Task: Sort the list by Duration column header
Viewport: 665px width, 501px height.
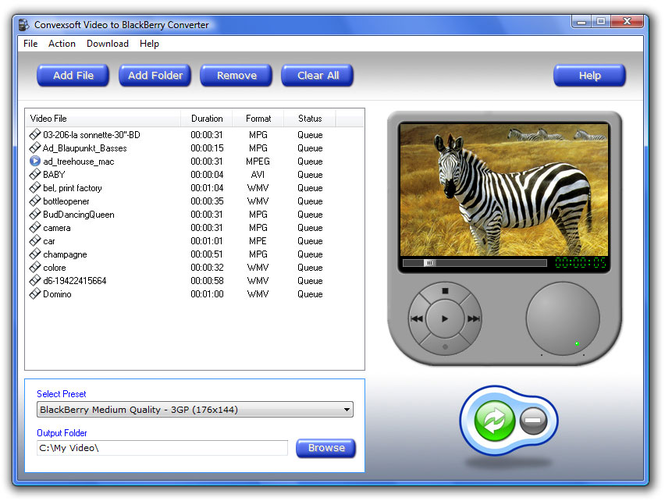Action: tap(207, 118)
